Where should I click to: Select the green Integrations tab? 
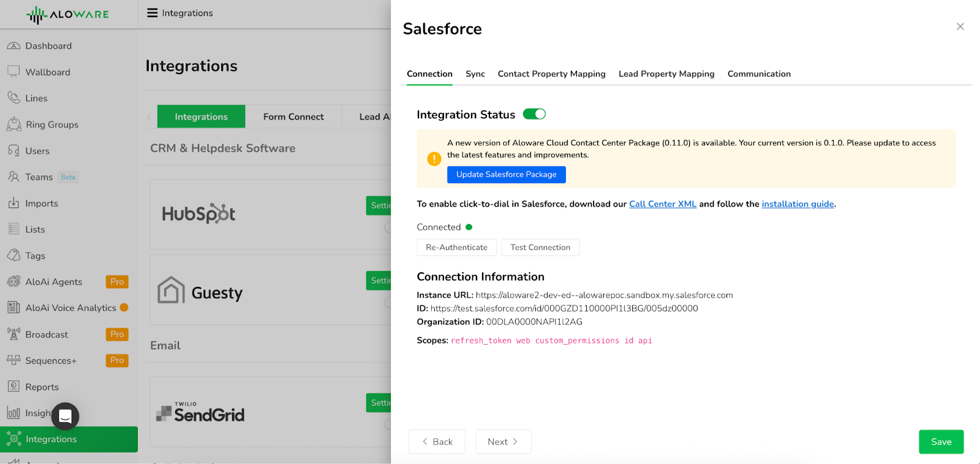[201, 116]
